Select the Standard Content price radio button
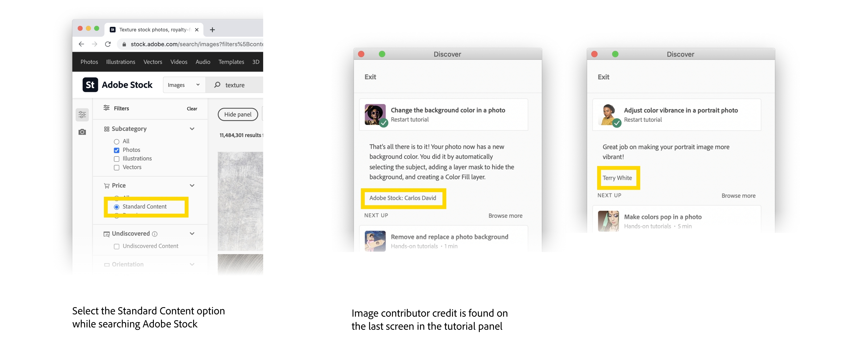 [x=117, y=207]
